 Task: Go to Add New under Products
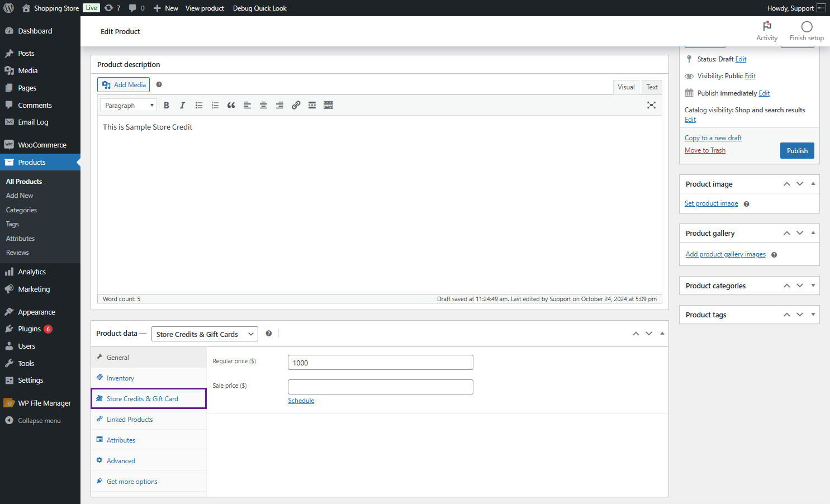(20, 196)
